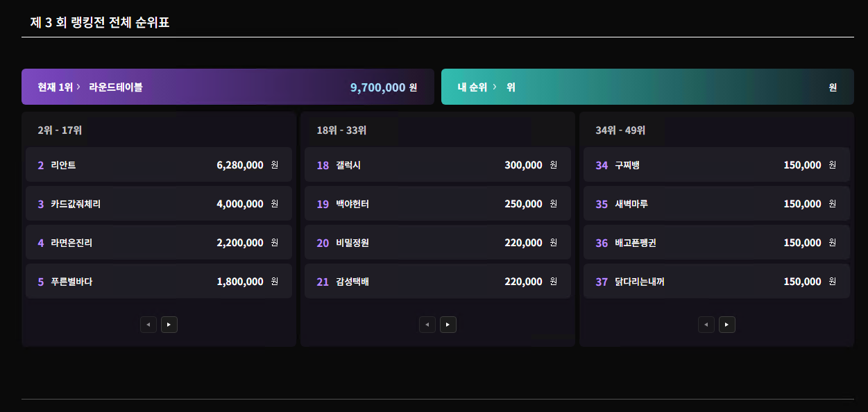Select rank 36 배고픈펭귄 row

pos(716,242)
